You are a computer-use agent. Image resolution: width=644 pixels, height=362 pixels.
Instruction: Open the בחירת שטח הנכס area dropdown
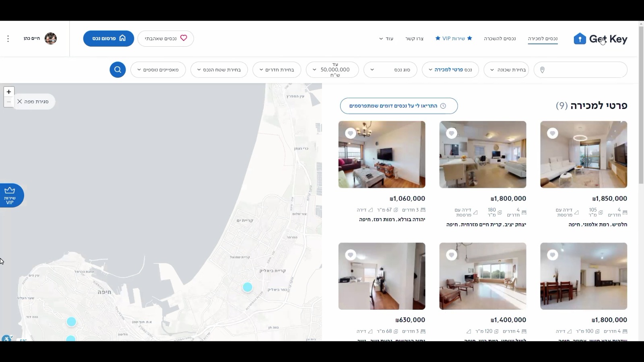click(x=219, y=70)
